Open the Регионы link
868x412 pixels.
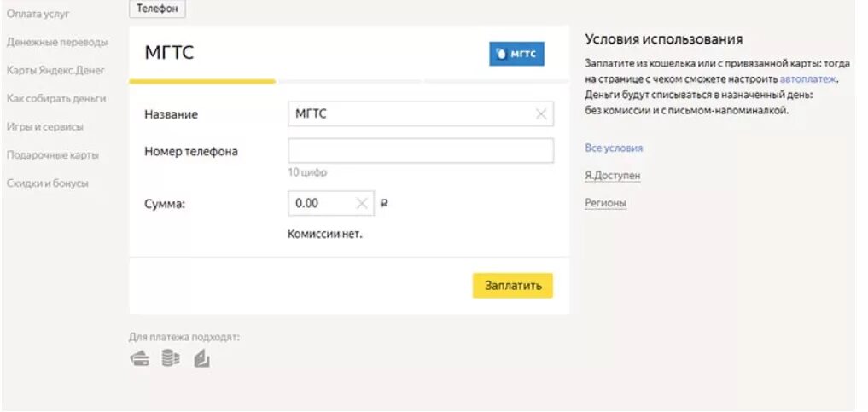[606, 203]
